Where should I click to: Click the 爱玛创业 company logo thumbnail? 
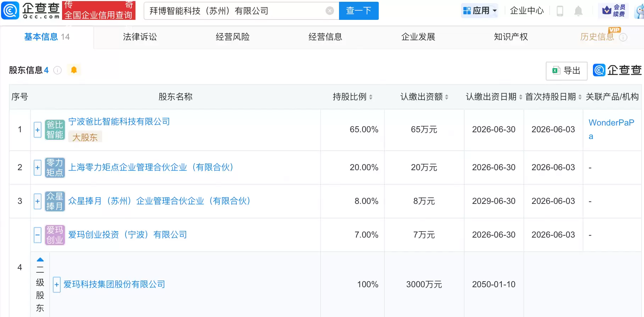[x=55, y=235]
